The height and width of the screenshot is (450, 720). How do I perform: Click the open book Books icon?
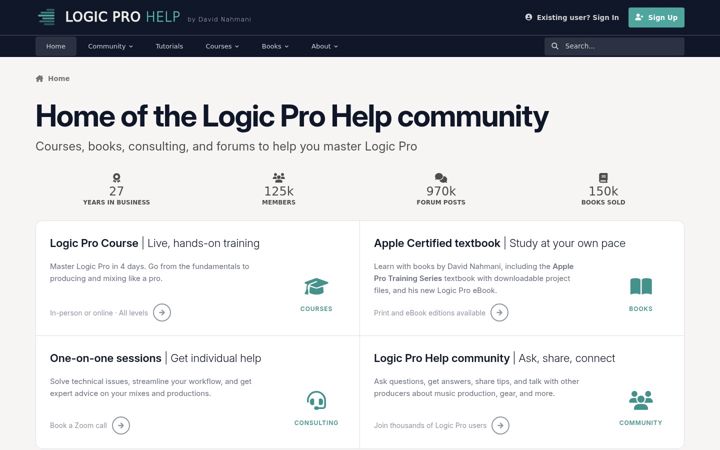(641, 286)
